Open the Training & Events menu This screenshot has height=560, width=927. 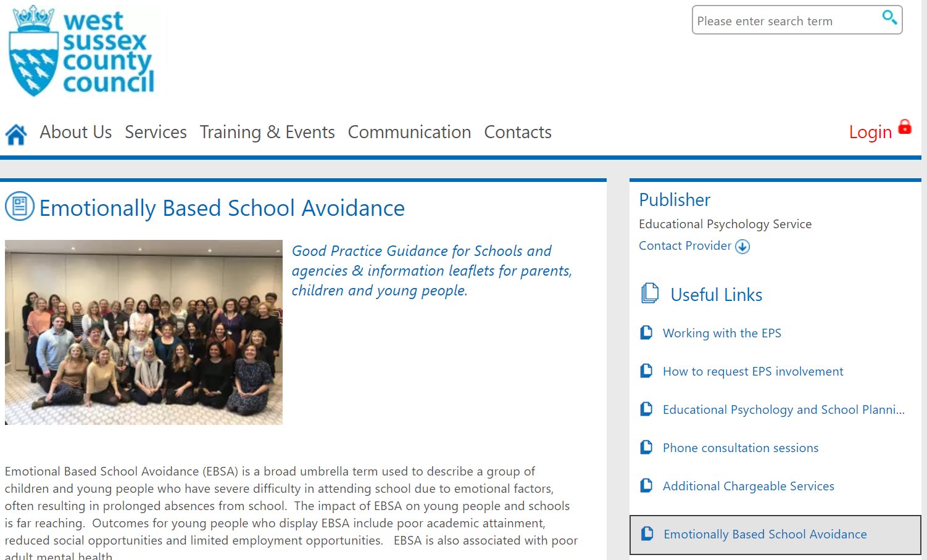tap(267, 132)
